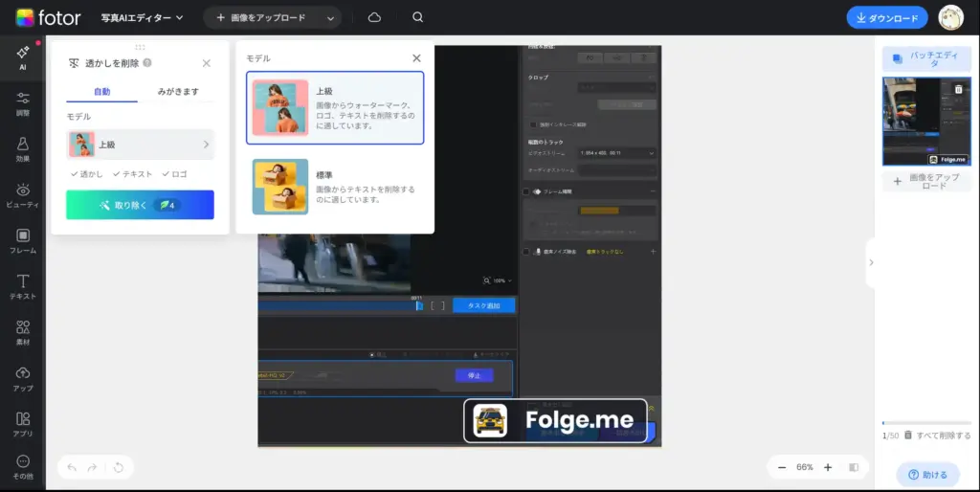The width and height of the screenshot is (980, 492).
Task: Select the テキスト (Text) tool icon
Action: pyautogui.click(x=22, y=286)
